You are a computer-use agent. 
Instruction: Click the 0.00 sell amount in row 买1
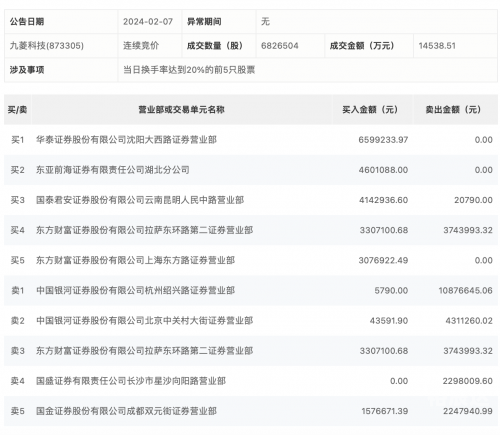click(x=484, y=140)
